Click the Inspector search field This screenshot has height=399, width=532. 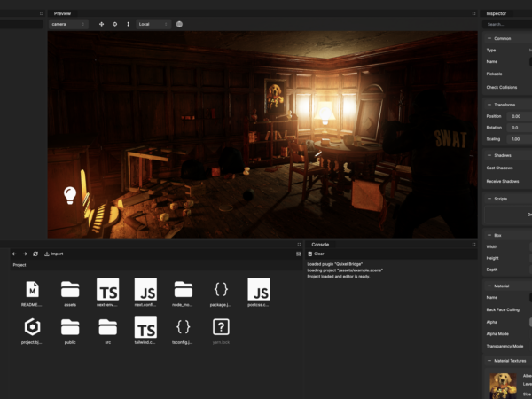click(x=507, y=24)
